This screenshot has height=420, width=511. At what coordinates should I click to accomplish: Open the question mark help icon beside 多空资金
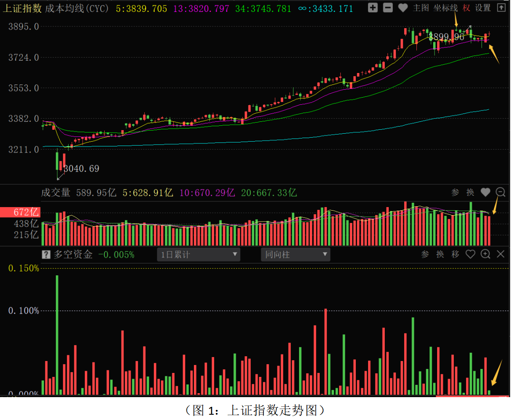pyautogui.click(x=46, y=255)
